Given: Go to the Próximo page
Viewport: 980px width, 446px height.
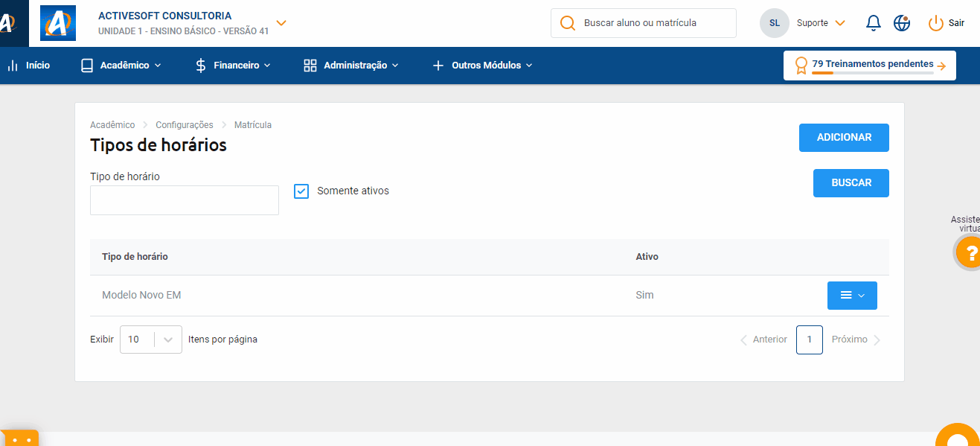Looking at the screenshot, I should pyautogui.click(x=856, y=340).
